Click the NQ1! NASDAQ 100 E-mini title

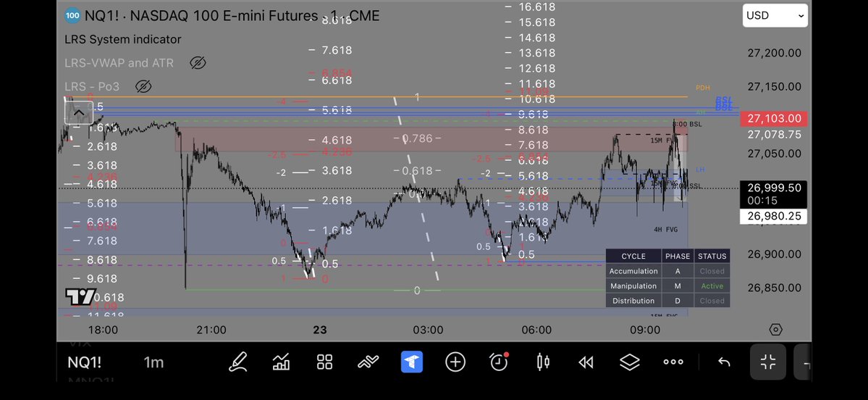232,15
